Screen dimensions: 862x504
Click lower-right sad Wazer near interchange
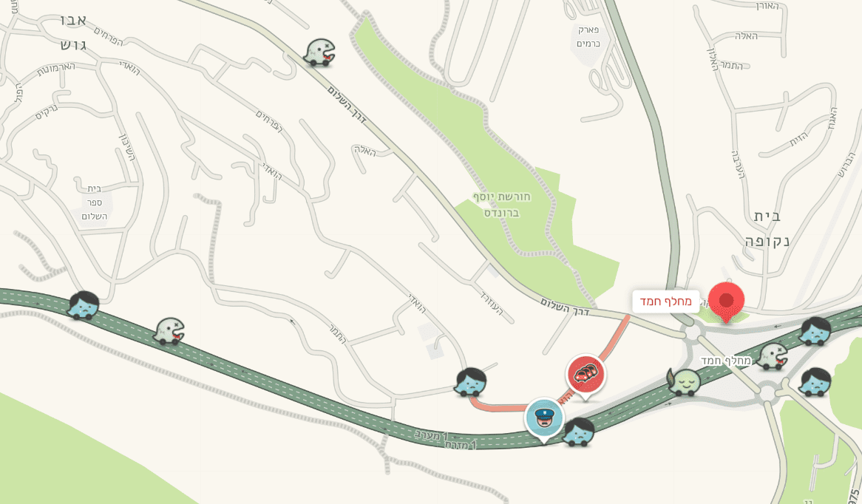tap(815, 382)
